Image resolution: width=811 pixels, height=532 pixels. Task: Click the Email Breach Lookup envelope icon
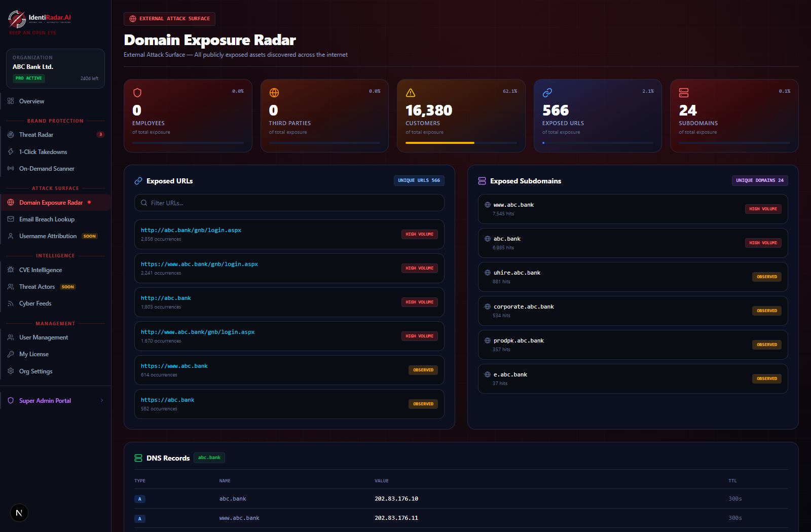coord(11,219)
